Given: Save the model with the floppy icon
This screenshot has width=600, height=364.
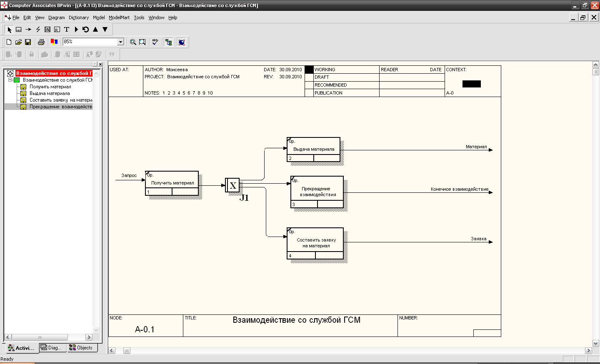Looking at the screenshot, I should 28,42.
